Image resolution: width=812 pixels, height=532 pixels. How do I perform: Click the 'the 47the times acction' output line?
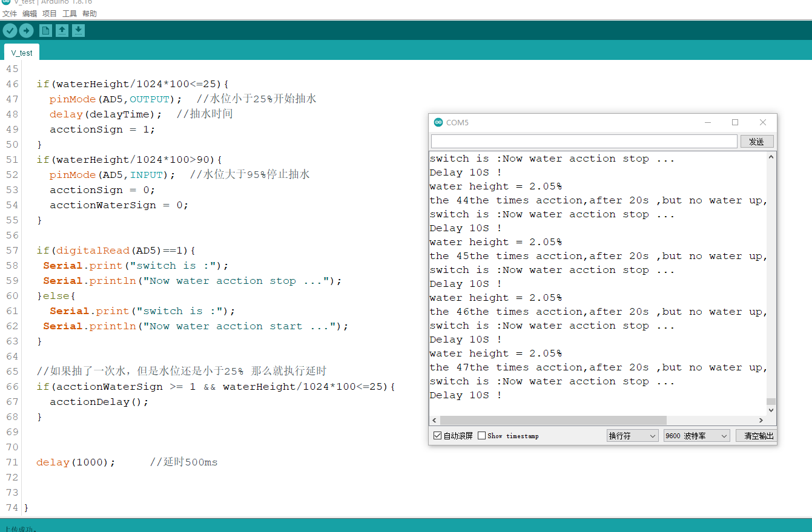tap(598, 367)
